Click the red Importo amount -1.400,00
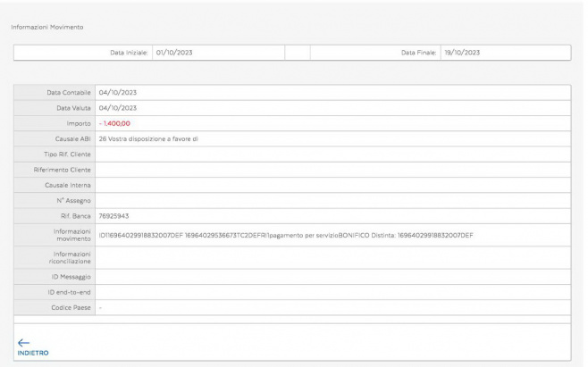 115,123
